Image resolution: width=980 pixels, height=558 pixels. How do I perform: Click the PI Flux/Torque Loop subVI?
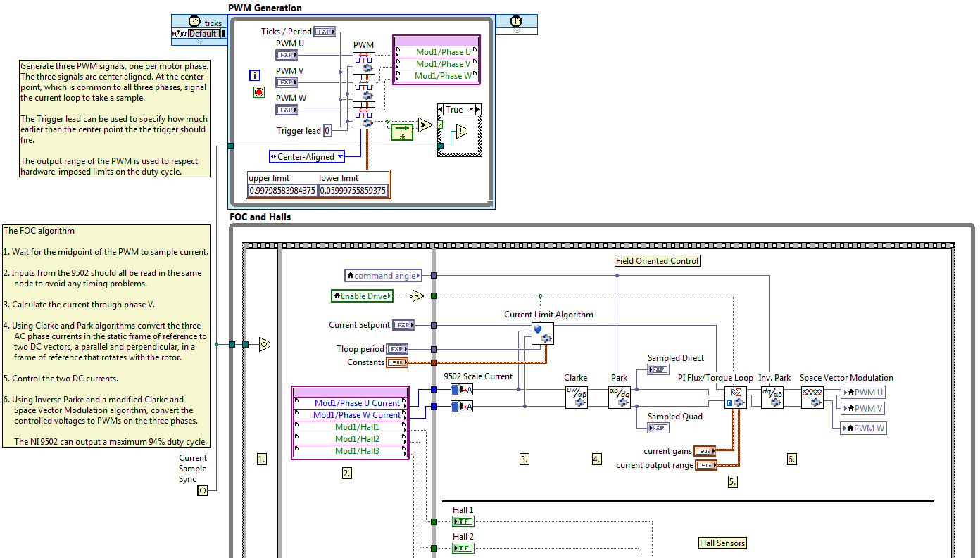(735, 398)
